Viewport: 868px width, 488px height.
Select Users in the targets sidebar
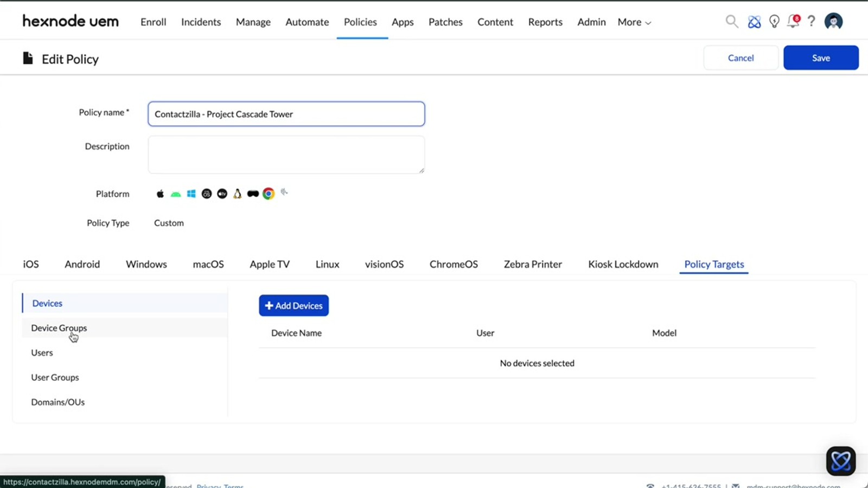point(125,352)
